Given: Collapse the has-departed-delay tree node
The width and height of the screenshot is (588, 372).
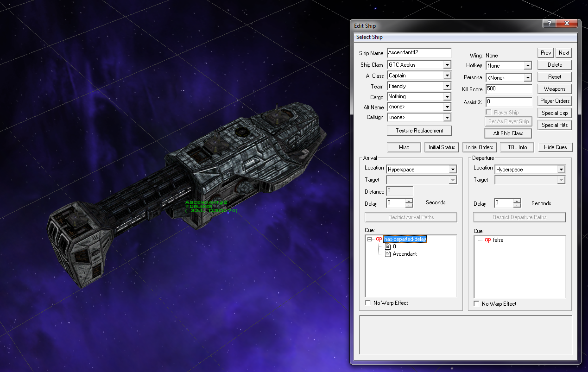Looking at the screenshot, I should tap(370, 240).
